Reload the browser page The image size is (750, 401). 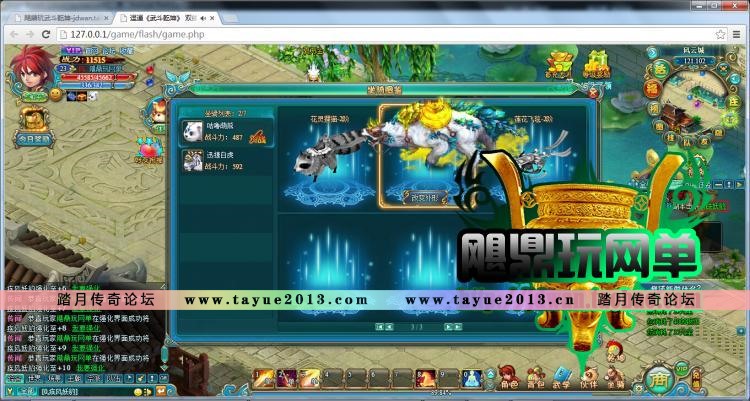click(45, 34)
